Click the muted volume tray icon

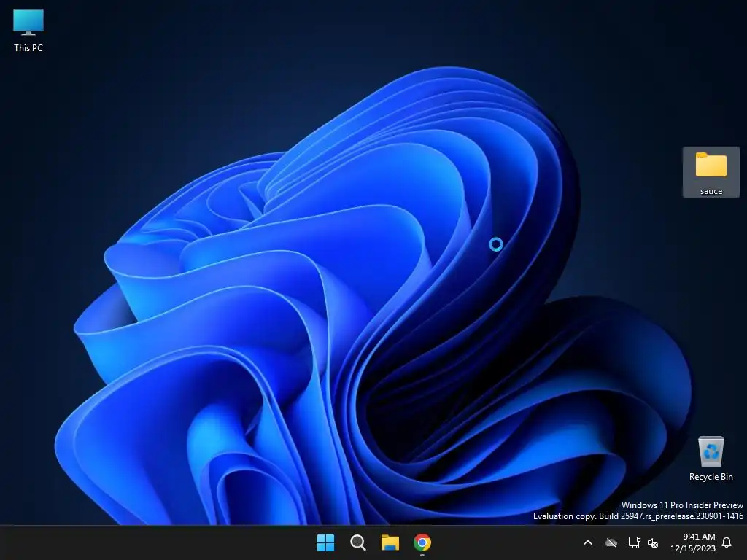pyautogui.click(x=653, y=542)
